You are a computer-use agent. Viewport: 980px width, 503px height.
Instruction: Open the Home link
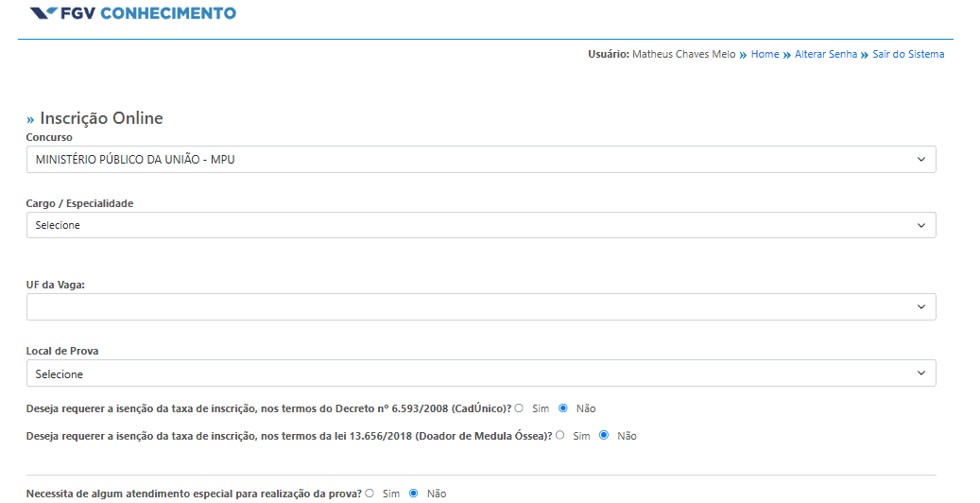[765, 55]
